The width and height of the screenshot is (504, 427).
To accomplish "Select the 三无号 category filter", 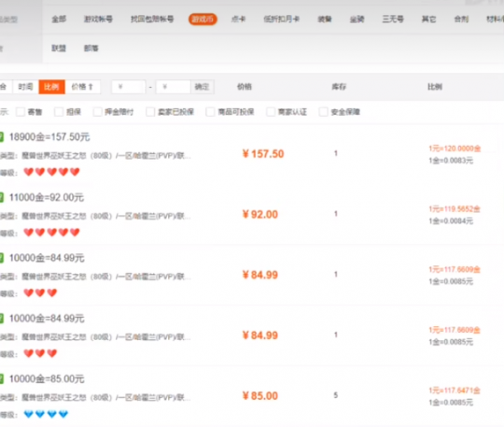I will [x=393, y=19].
